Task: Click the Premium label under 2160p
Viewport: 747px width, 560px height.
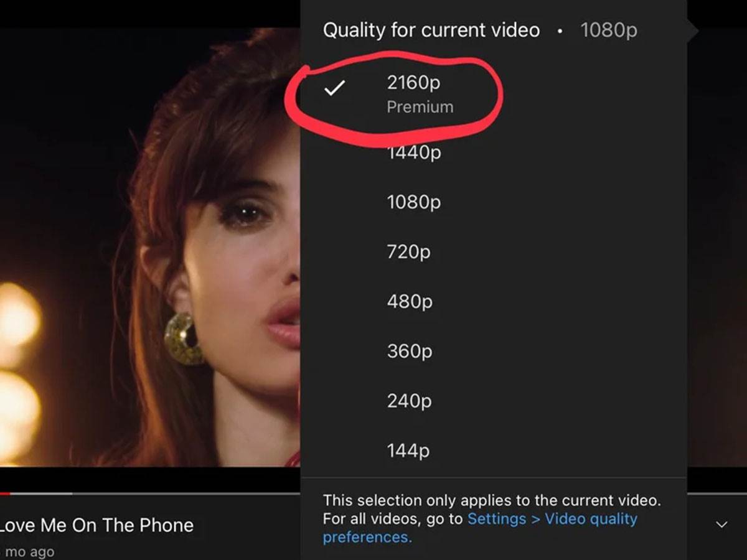Action: point(420,107)
